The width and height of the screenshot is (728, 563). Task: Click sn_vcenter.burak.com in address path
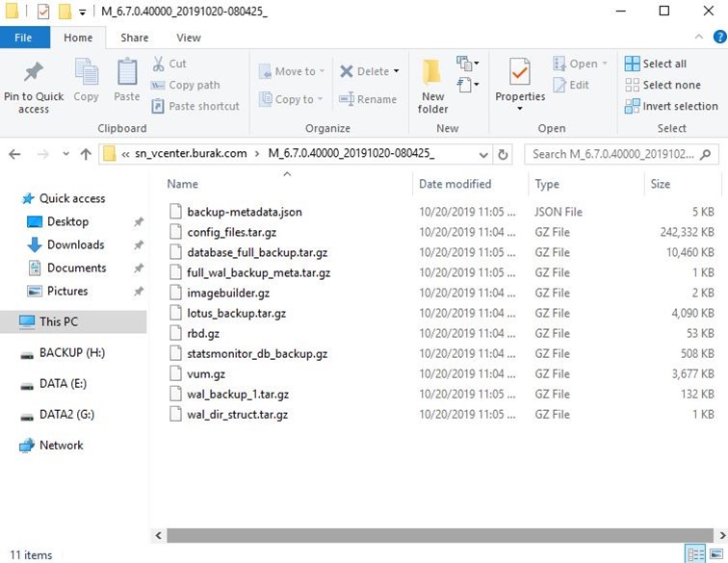pyautogui.click(x=191, y=154)
